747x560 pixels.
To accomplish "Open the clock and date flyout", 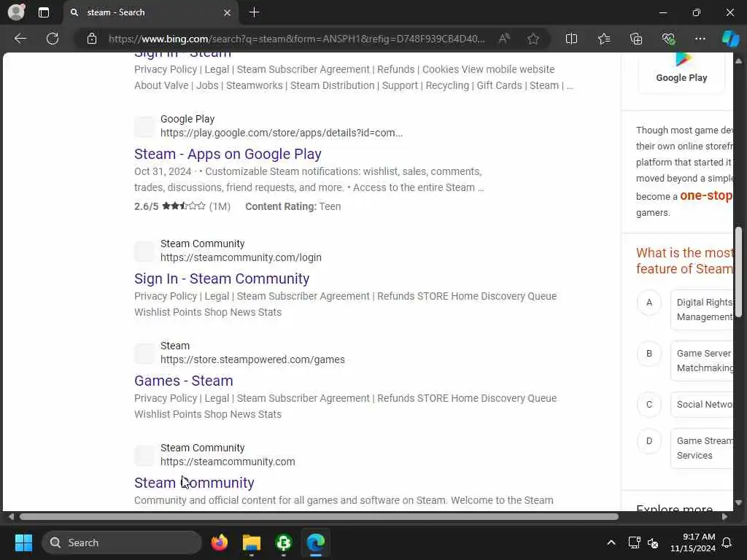I will [693, 542].
